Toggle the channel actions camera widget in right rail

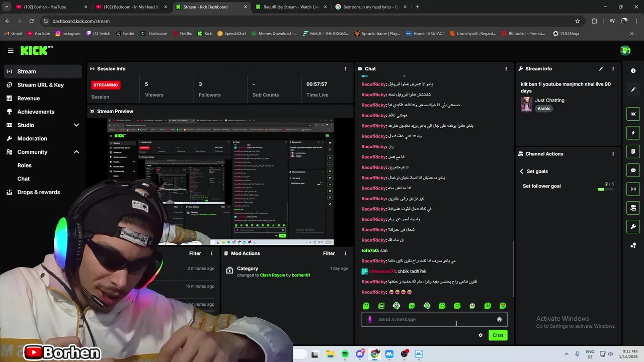click(x=633, y=208)
